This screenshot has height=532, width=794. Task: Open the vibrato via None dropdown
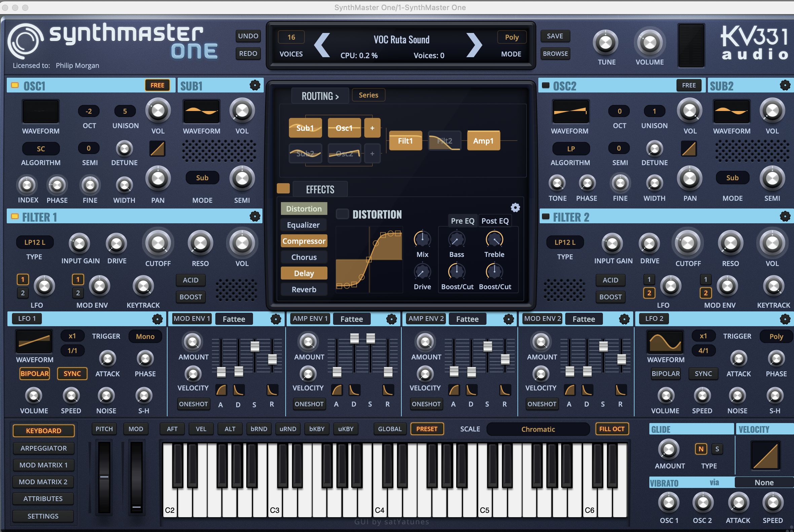coord(764,483)
